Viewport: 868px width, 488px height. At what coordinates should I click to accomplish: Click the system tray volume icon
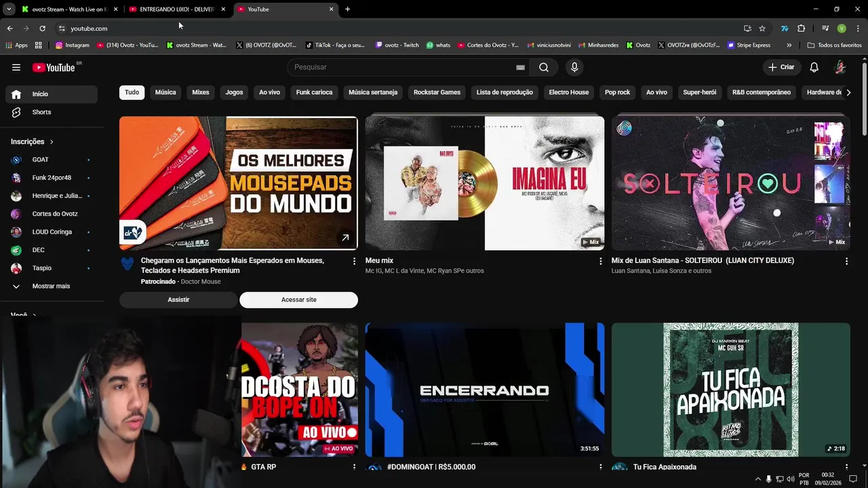[791, 479]
